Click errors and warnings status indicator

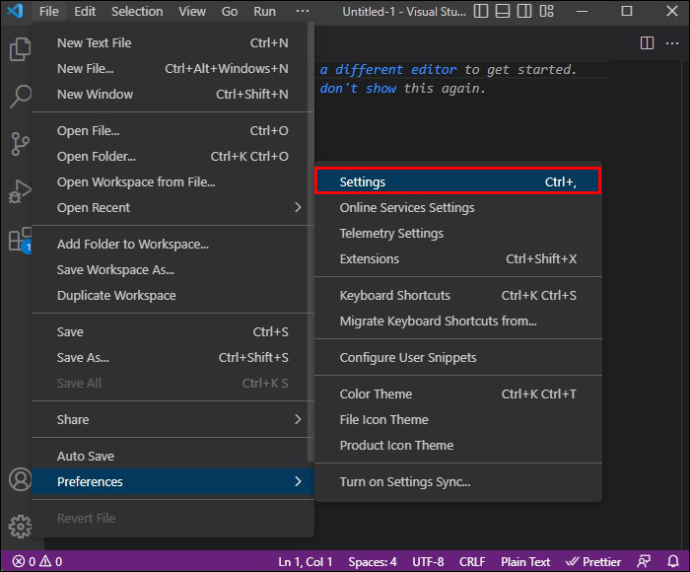coord(38,561)
